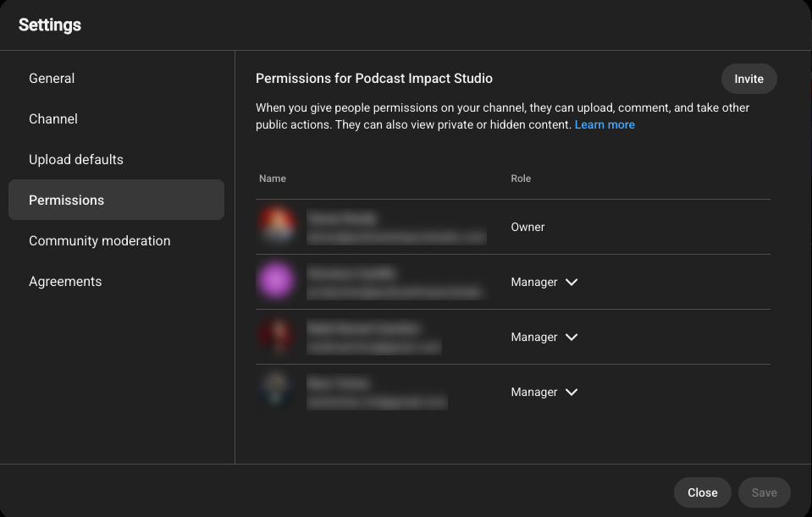Select the Permissions section
Screen dimensions: 812x517
(x=116, y=200)
